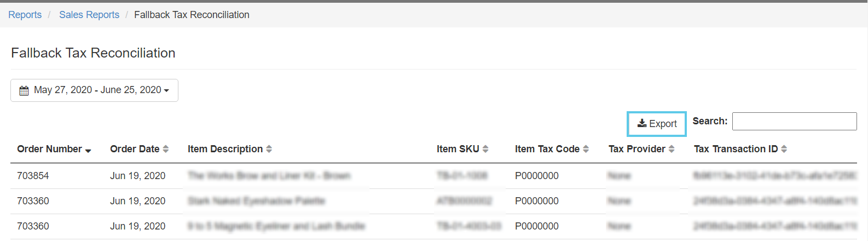Expand date range picker caret arrow

tap(166, 91)
